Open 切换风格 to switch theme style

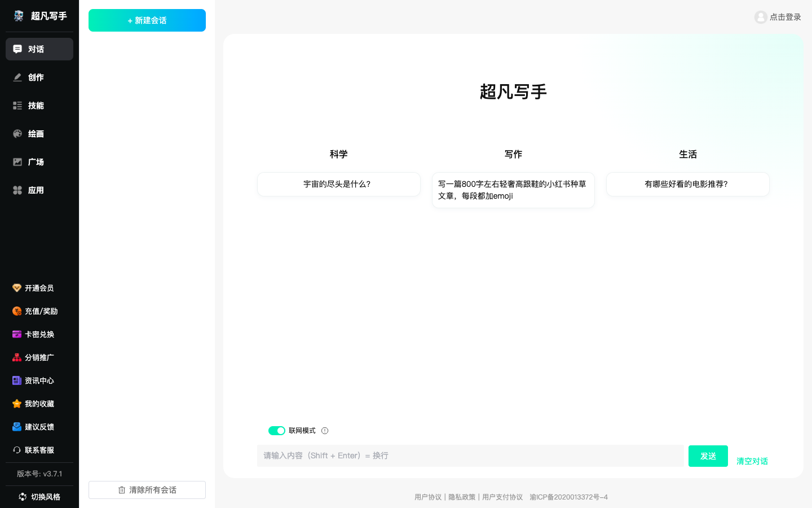point(39,496)
